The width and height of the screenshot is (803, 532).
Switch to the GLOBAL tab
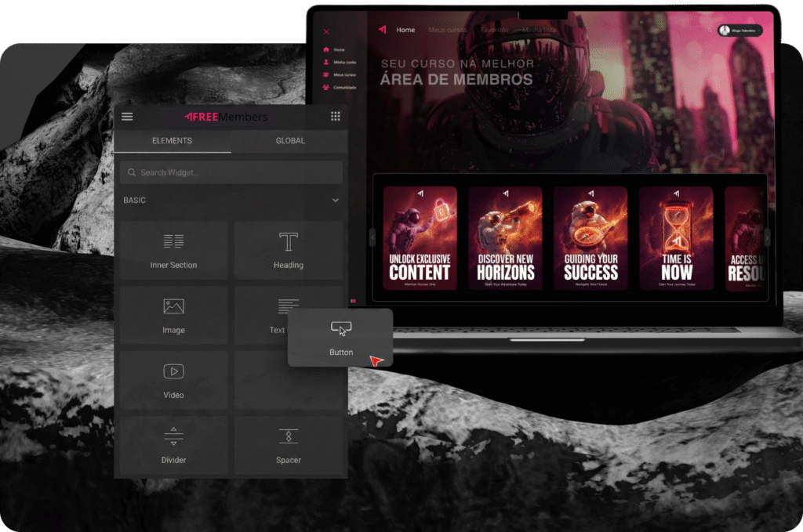click(x=290, y=141)
